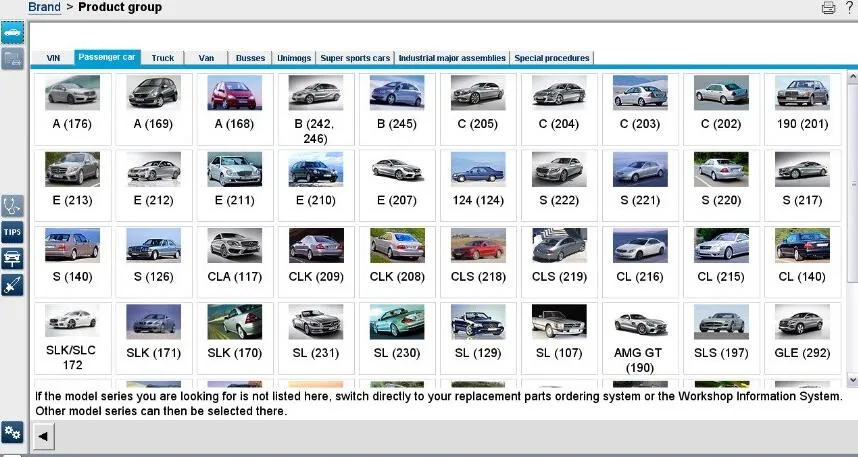Select S (221) model series

[640, 186]
